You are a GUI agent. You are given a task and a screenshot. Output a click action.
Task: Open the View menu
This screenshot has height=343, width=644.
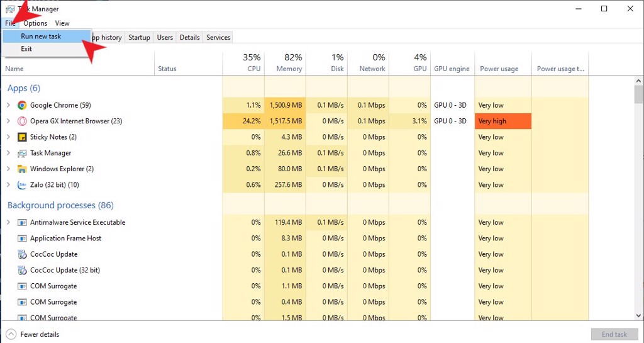62,23
